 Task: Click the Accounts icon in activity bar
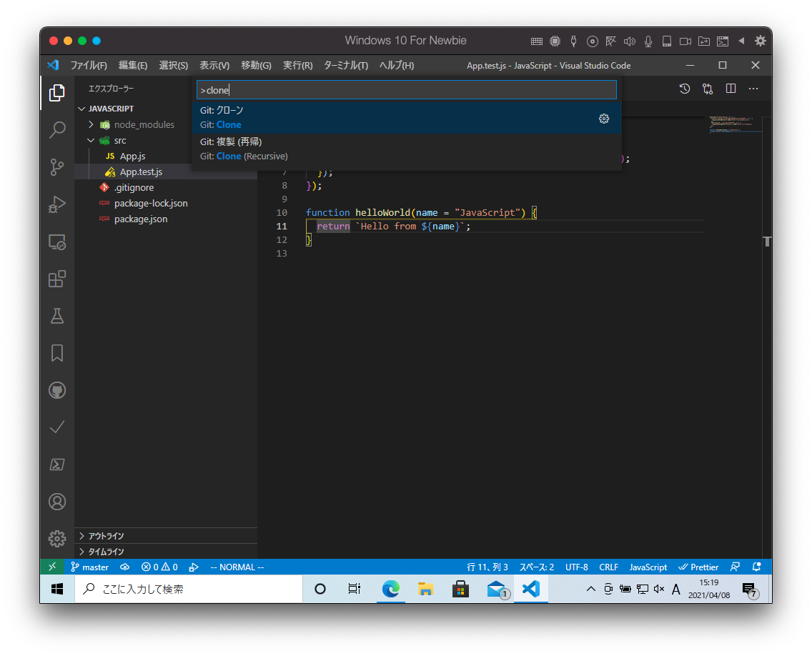57,502
